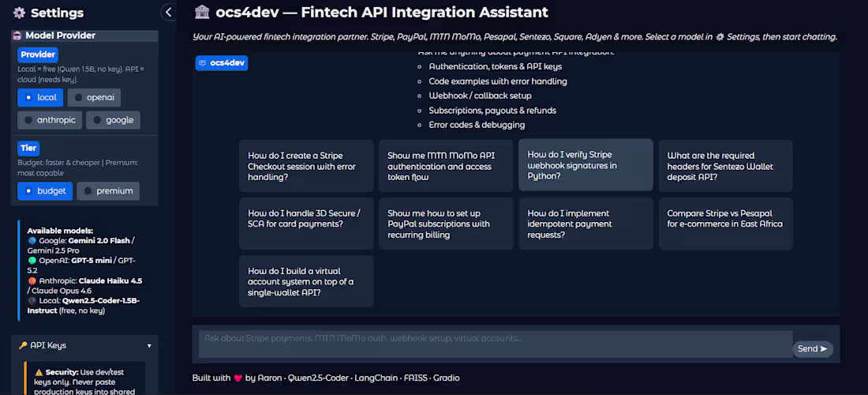Click 'Gemini 2.0 Flash' model text
The width and height of the screenshot is (868, 395).
(101, 240)
